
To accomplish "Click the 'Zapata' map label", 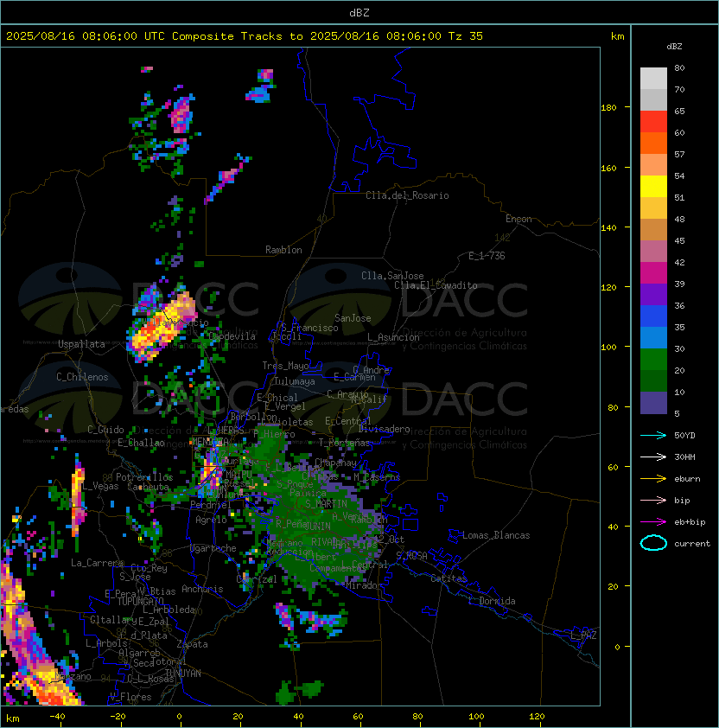I will click(x=192, y=644).
